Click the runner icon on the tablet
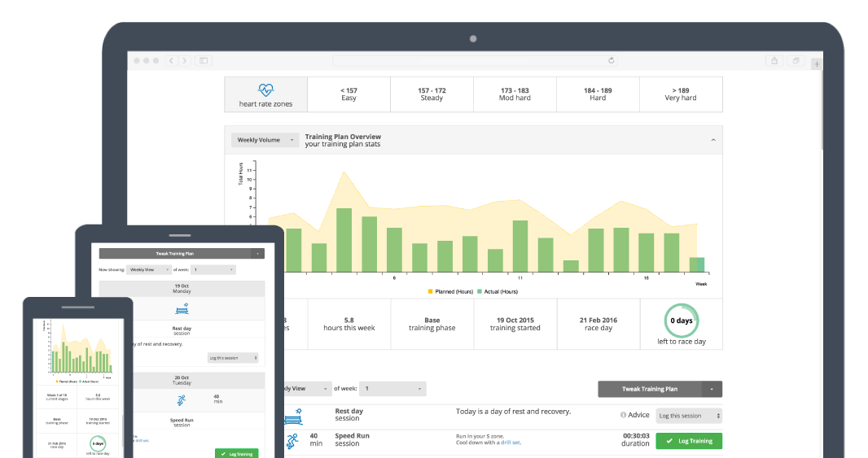Viewport: 868px width, 458px height. 182,400
